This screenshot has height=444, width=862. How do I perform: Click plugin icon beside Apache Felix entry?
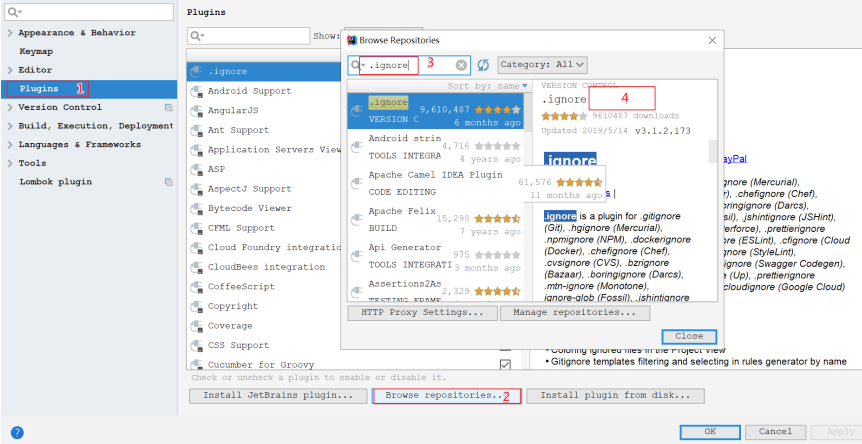tap(357, 220)
